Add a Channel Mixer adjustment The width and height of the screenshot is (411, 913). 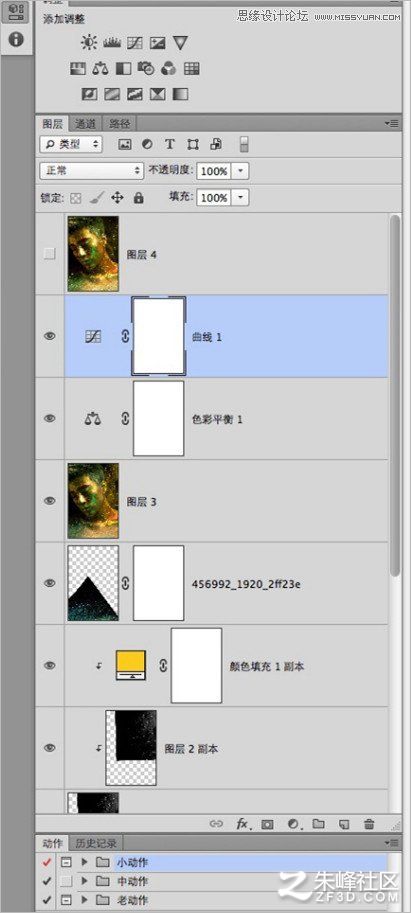pyautogui.click(x=169, y=69)
